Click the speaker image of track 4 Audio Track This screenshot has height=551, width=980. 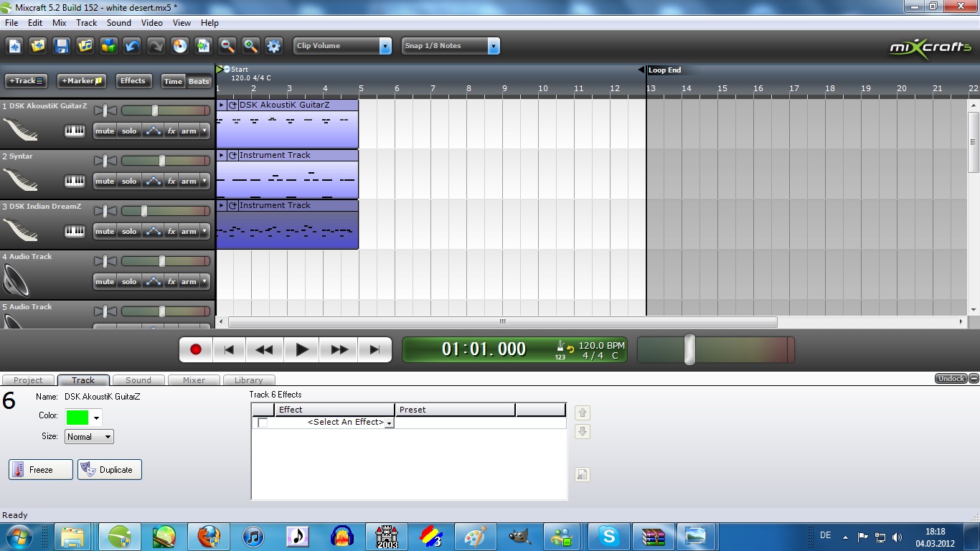click(x=17, y=279)
